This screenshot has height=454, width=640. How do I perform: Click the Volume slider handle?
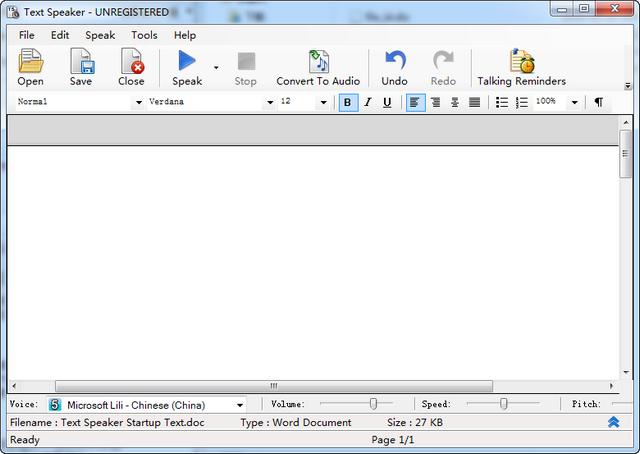(373, 404)
